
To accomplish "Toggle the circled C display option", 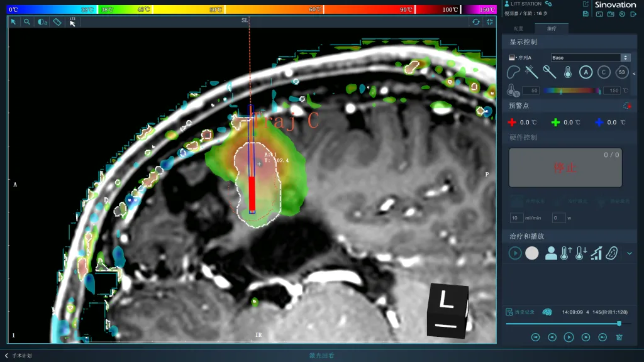I will click(x=604, y=72).
